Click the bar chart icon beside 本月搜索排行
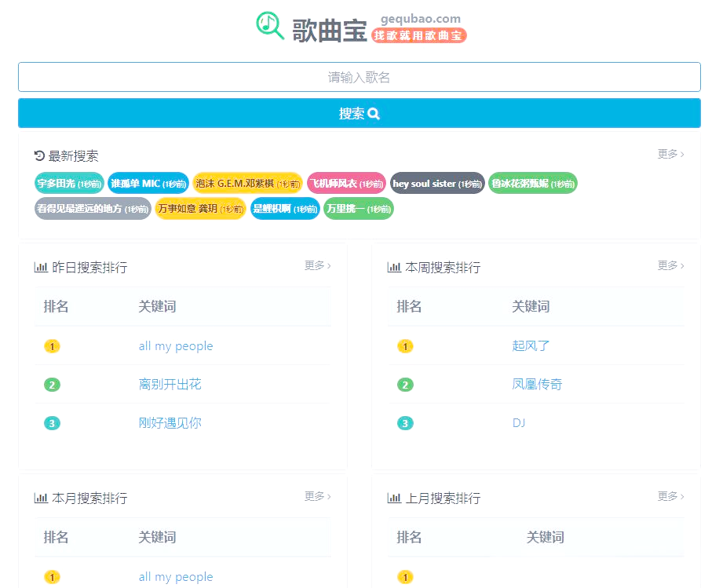 click(x=41, y=497)
